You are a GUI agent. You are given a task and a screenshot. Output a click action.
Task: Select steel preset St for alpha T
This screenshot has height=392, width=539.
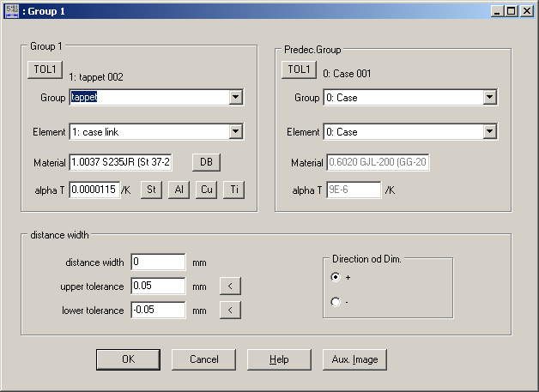[151, 190]
